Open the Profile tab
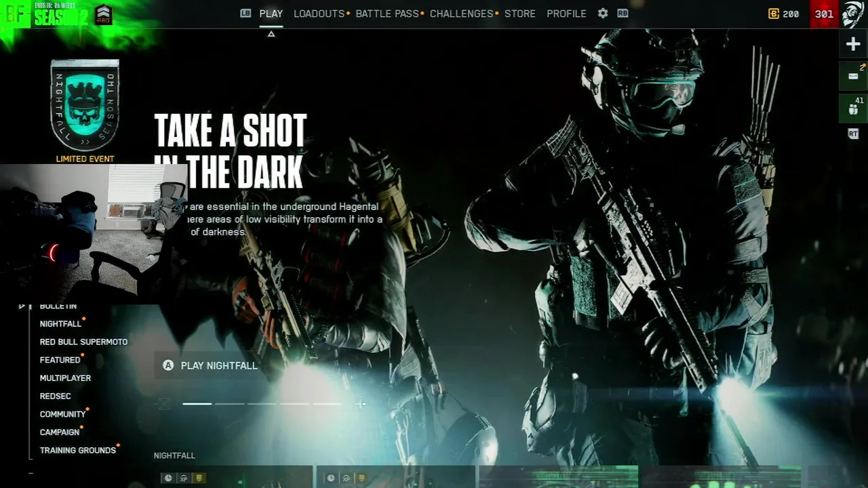Screen dimensions: 868x488 pyautogui.click(x=566, y=14)
